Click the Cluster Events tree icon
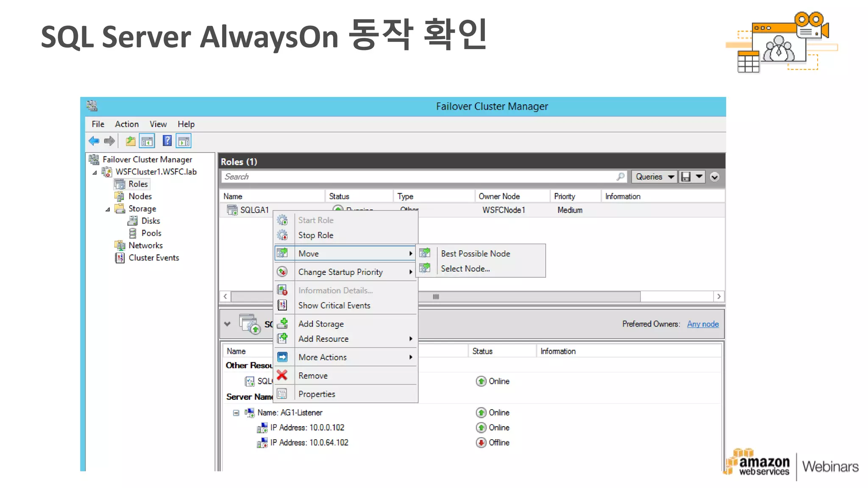The height and width of the screenshot is (488, 868). (x=120, y=258)
